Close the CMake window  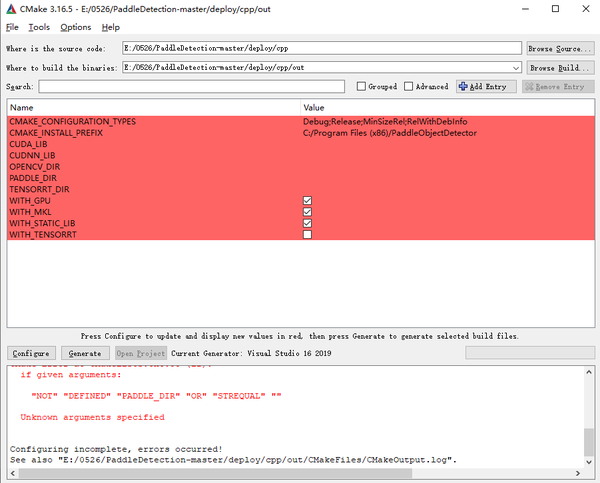pyautogui.click(x=585, y=9)
